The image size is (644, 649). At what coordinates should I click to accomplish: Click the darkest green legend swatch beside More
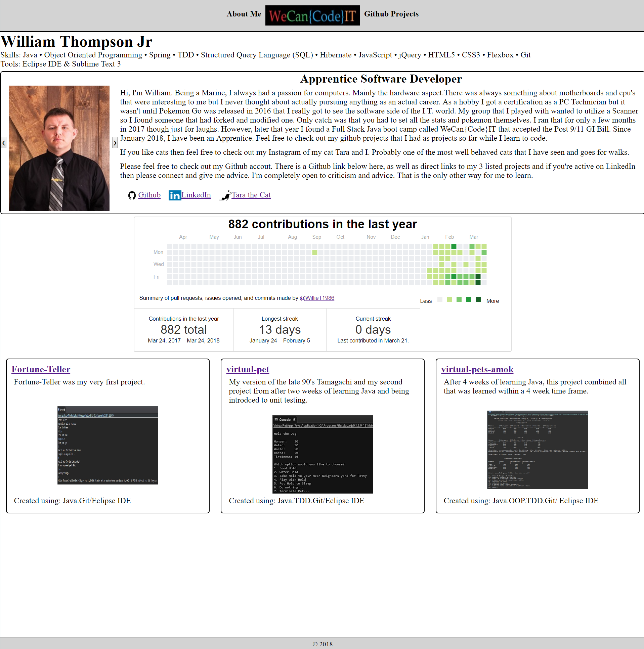coord(478,299)
